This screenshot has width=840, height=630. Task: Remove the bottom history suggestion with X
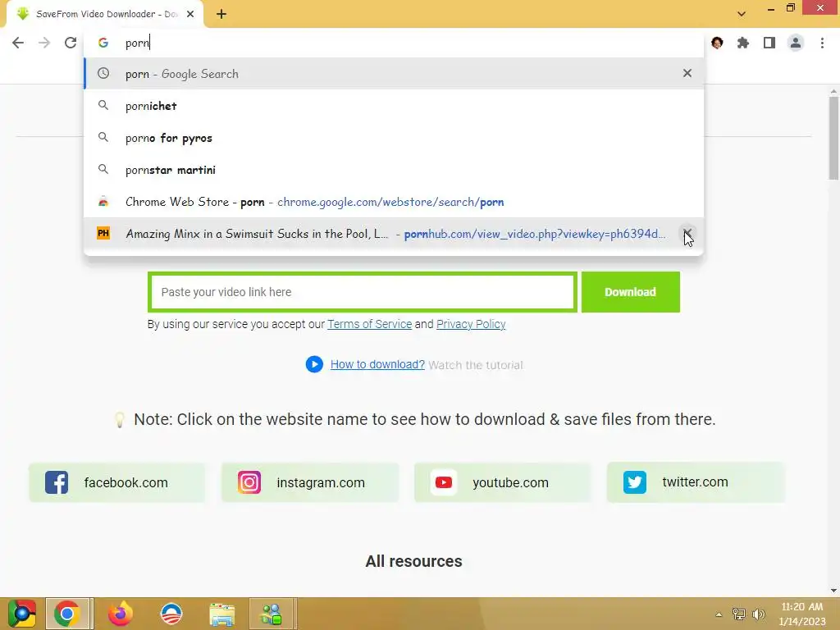click(x=687, y=234)
